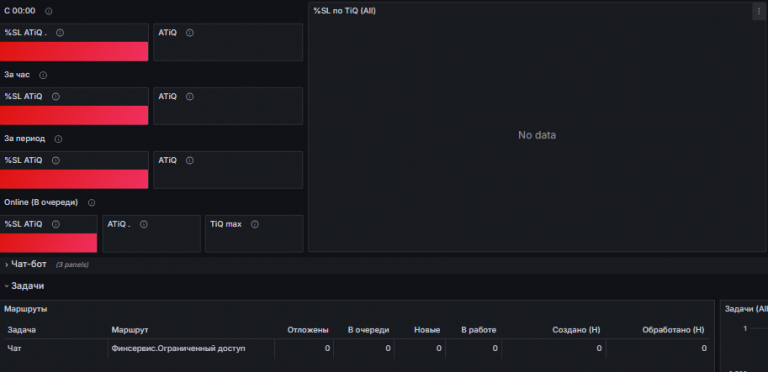The height and width of the screenshot is (372, 768).
Task: Click red %SL ATiQ bar under За час
Action: [74, 116]
